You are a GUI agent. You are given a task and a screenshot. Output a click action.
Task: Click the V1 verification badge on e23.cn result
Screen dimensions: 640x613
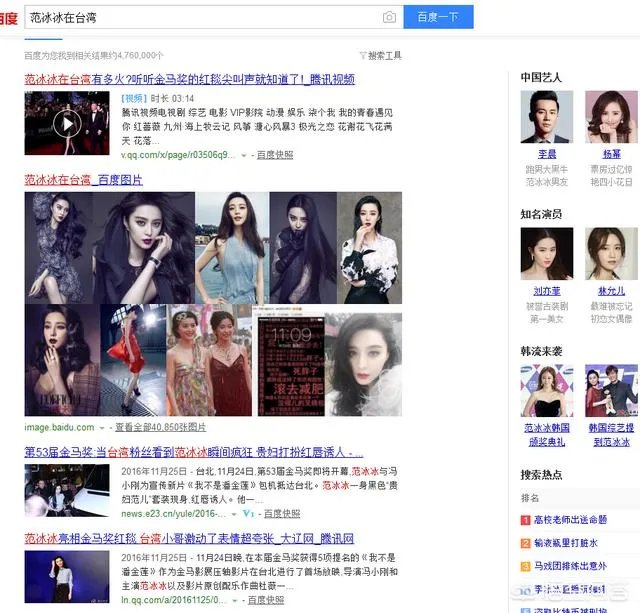249,514
